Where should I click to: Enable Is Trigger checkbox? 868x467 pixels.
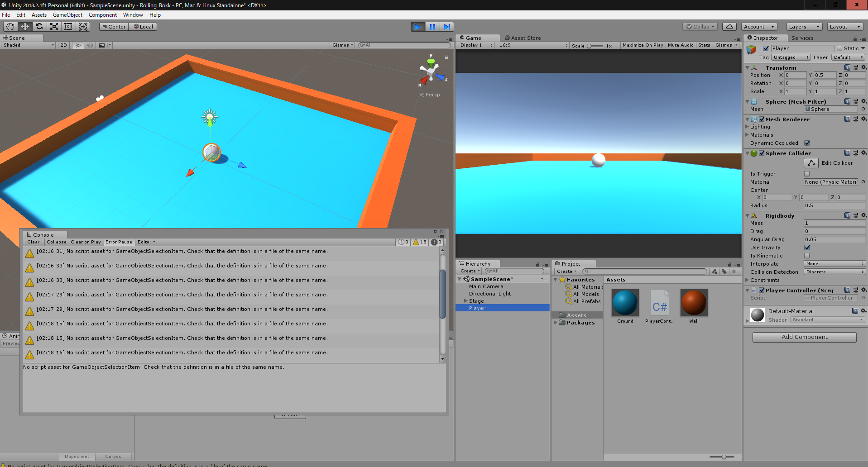[x=807, y=174]
